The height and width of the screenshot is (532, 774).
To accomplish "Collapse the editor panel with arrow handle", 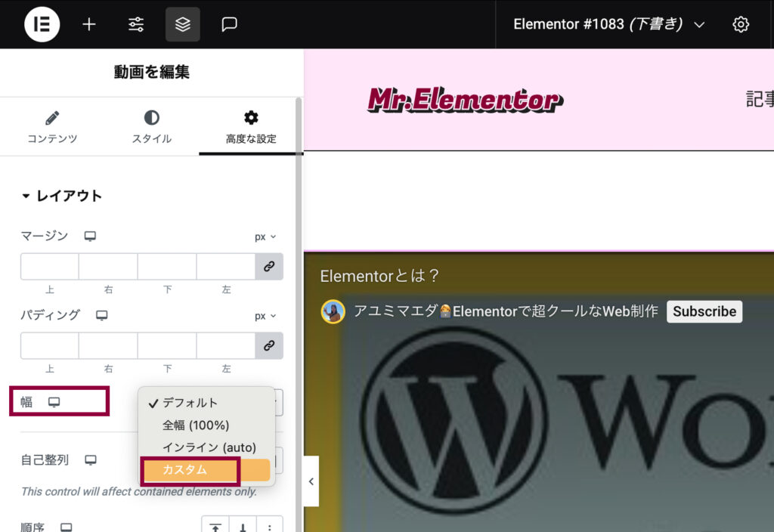I will [311, 481].
